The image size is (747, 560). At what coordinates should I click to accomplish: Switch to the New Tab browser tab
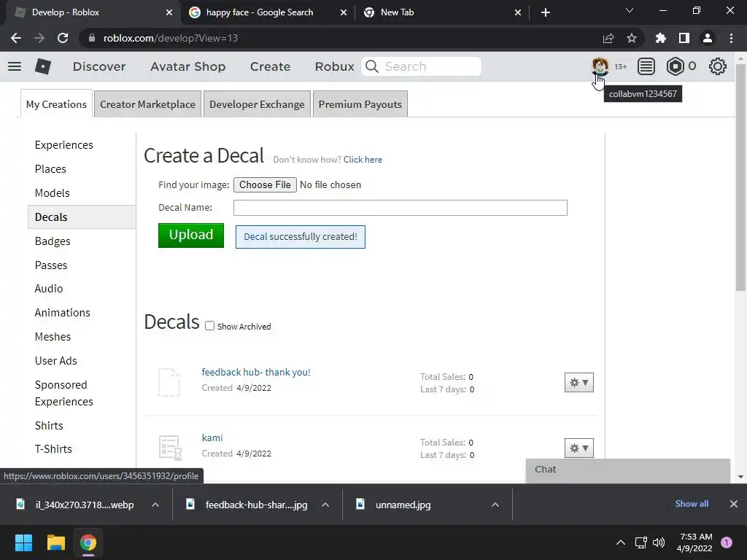(x=397, y=12)
